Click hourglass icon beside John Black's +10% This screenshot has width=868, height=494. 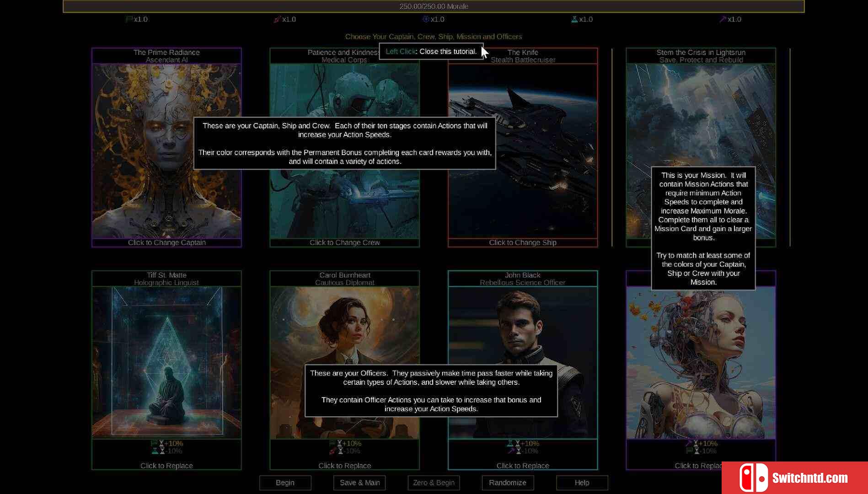click(x=518, y=443)
